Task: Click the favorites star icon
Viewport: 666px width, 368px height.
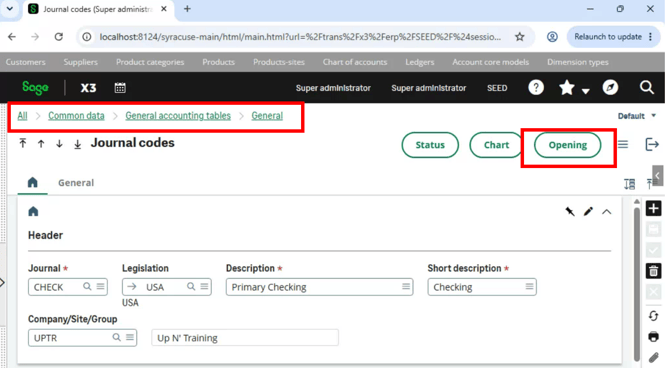Action: [x=567, y=88]
